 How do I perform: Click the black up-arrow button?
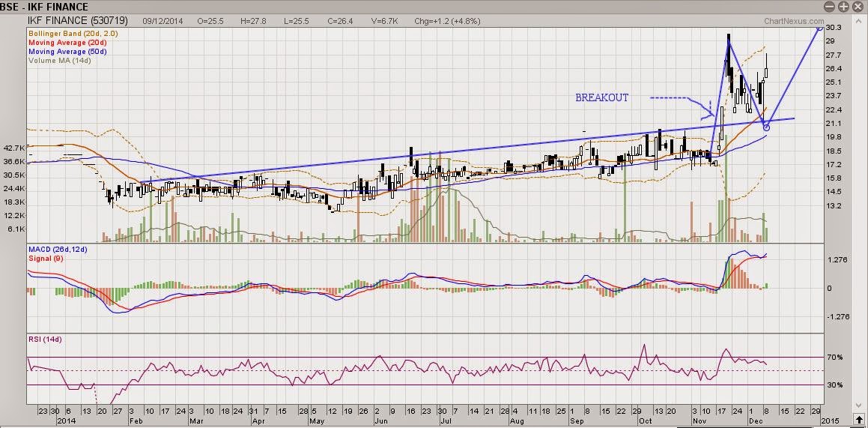click(x=858, y=421)
